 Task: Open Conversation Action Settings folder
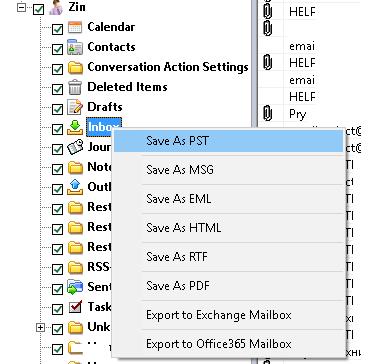pos(168,67)
